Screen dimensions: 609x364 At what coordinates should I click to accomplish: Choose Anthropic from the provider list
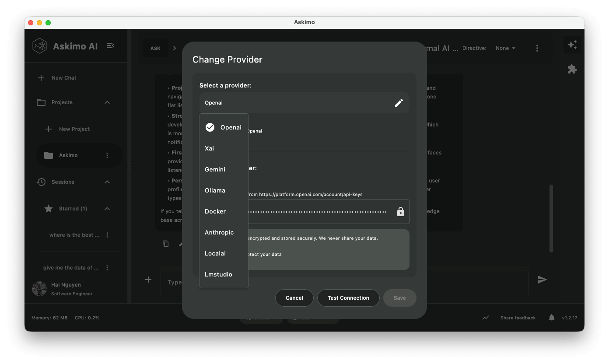[x=224, y=232]
